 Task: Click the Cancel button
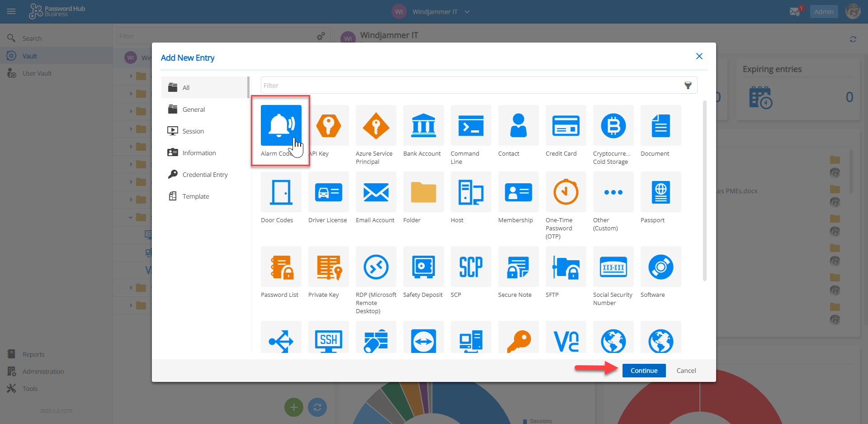(686, 371)
